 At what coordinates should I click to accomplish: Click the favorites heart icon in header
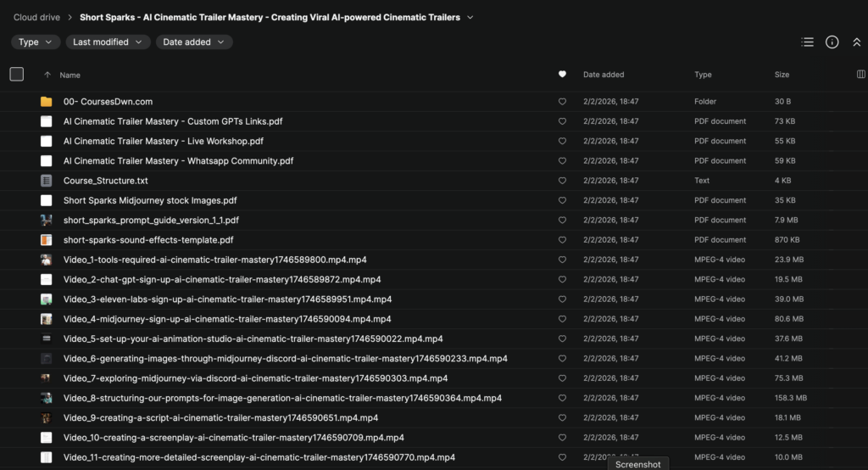click(562, 75)
